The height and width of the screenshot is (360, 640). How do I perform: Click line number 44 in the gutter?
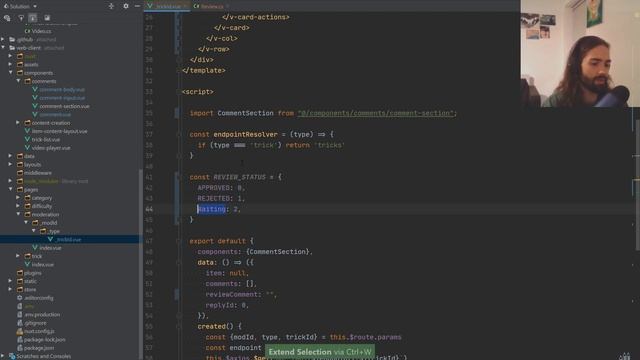click(149, 209)
